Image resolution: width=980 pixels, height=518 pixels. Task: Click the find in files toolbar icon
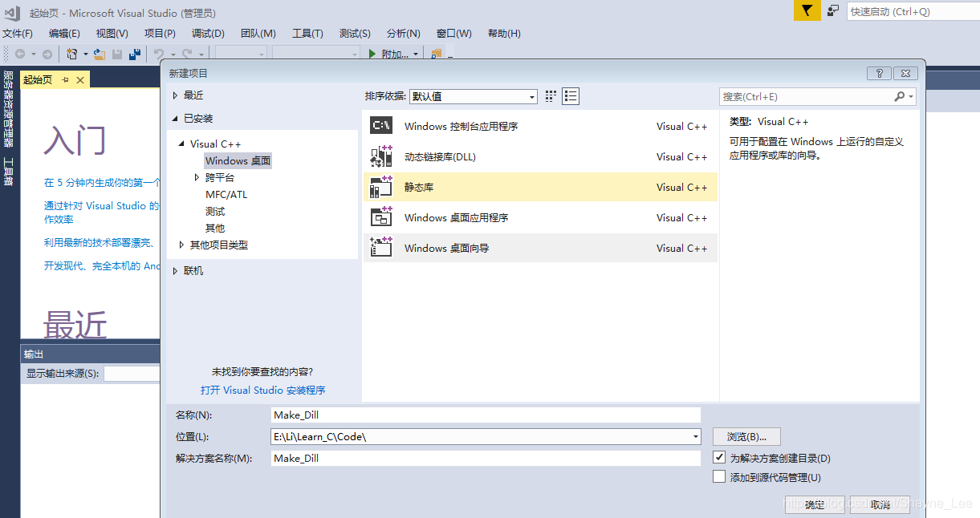437,54
